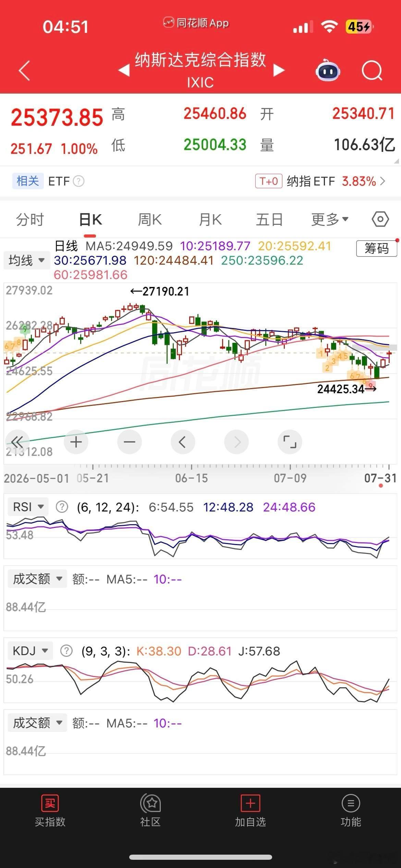Open the RSI indicator dropdown
The height and width of the screenshot is (868, 401).
tap(28, 507)
